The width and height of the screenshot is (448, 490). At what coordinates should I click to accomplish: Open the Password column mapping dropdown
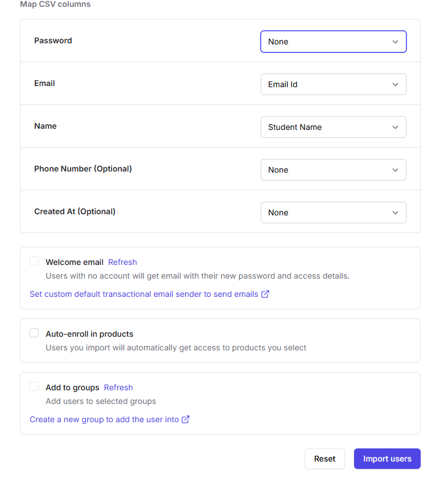coord(333,42)
